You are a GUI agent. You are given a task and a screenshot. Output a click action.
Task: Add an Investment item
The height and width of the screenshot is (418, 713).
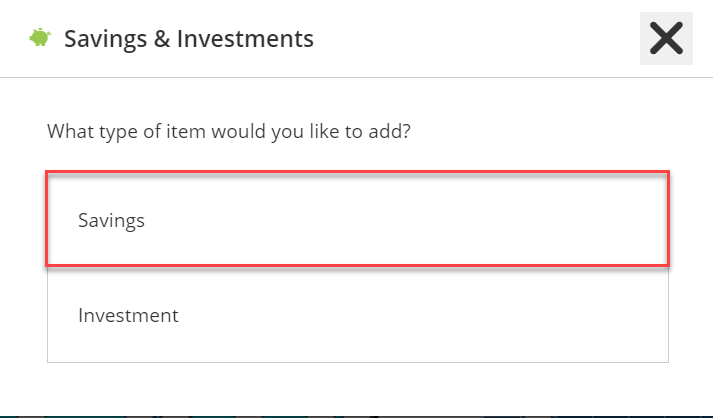pos(357,315)
